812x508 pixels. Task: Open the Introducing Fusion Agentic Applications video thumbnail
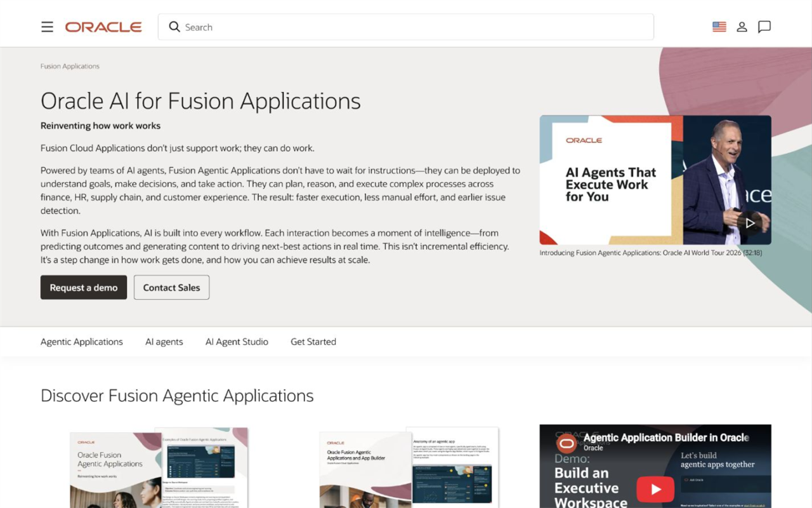655,180
